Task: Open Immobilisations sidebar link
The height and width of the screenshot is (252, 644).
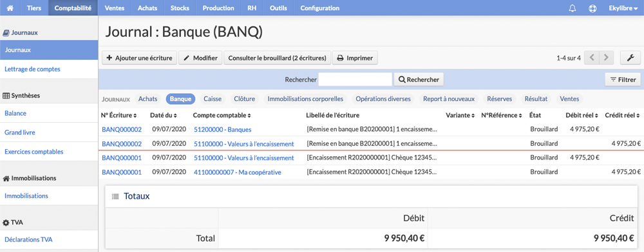Action: pyautogui.click(x=49, y=196)
